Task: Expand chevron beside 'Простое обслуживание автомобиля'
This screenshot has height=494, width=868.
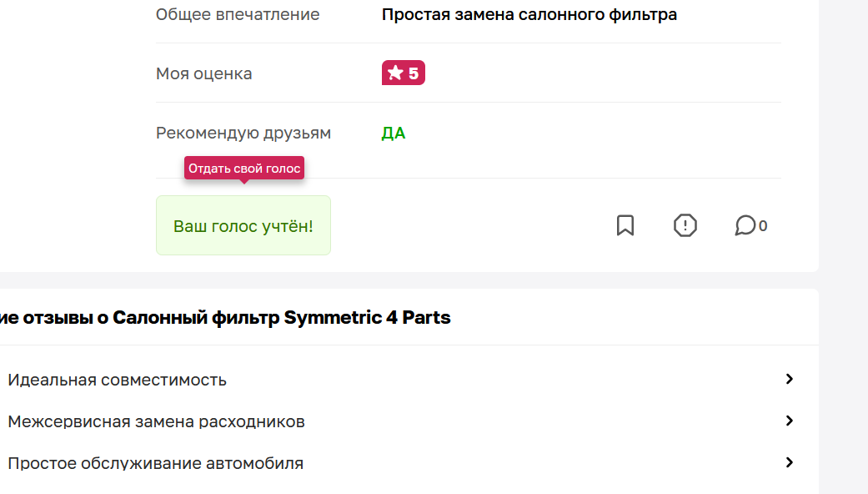Action: pos(790,462)
